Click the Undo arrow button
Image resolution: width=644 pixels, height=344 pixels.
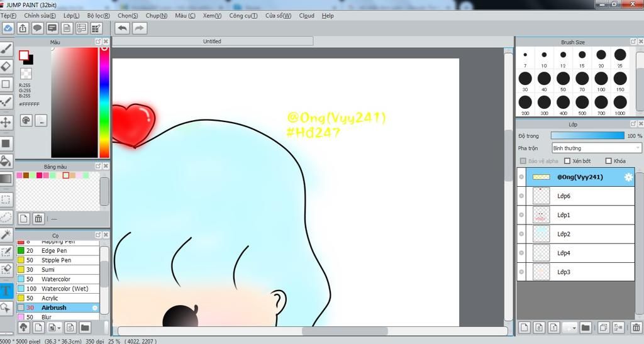point(122,28)
